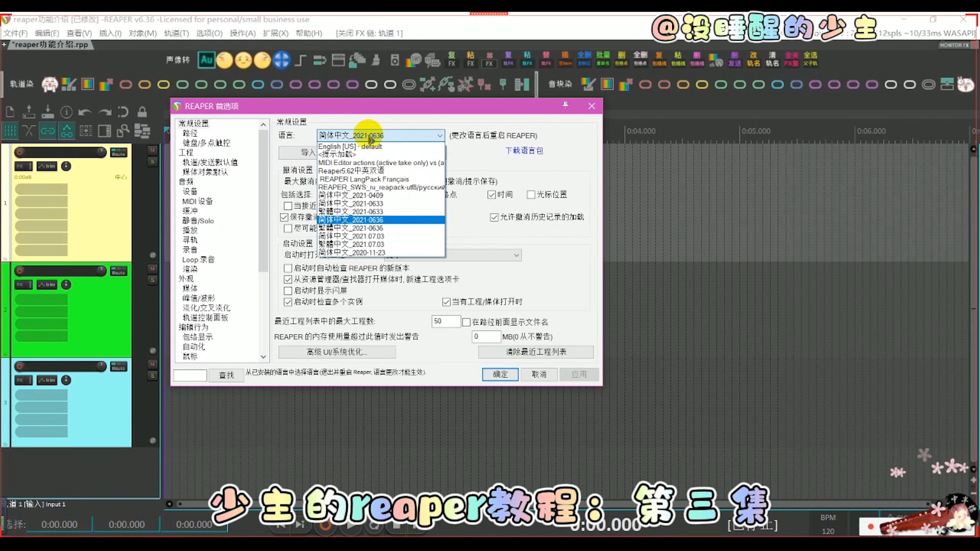
Task: Enable 启动时显示闪屏 checkbox
Action: (288, 291)
